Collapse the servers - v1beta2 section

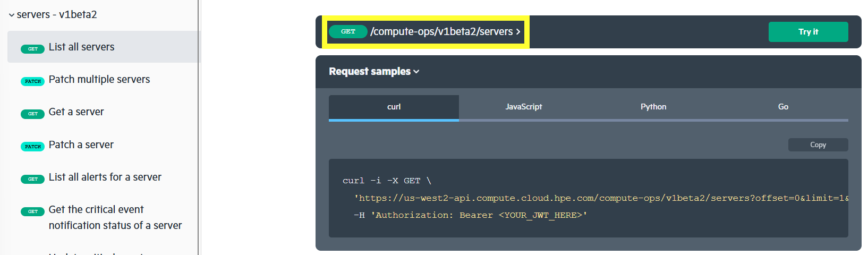click(x=53, y=14)
